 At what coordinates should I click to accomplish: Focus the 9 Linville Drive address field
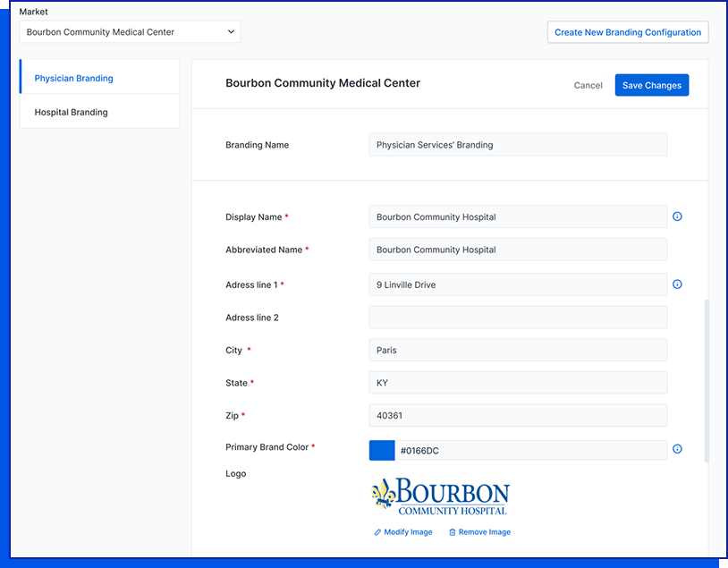tap(518, 284)
